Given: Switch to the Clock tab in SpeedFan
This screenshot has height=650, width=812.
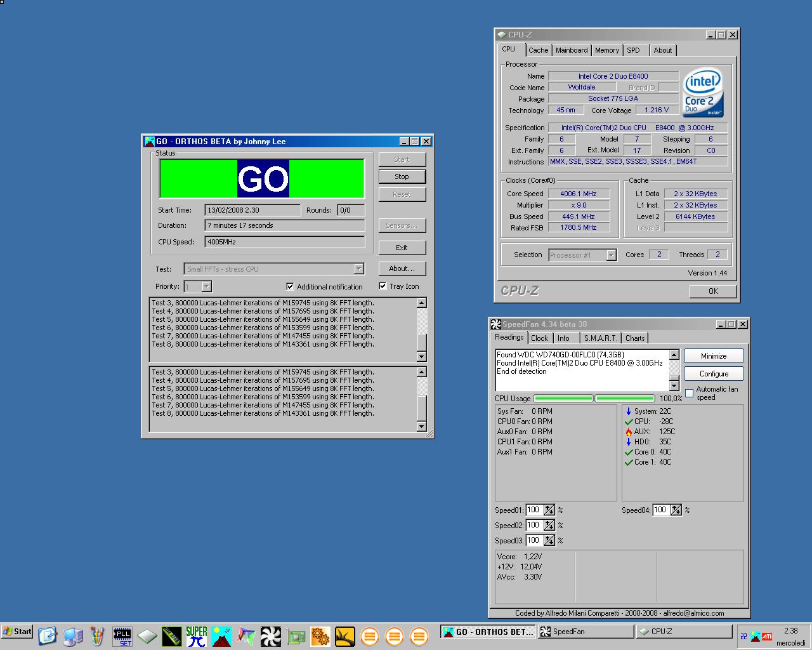Looking at the screenshot, I should point(540,338).
